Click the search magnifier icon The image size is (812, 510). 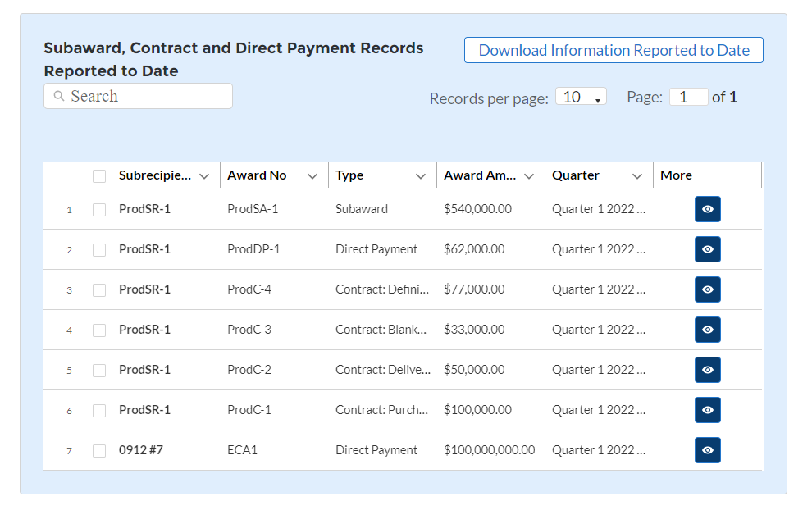tap(59, 97)
